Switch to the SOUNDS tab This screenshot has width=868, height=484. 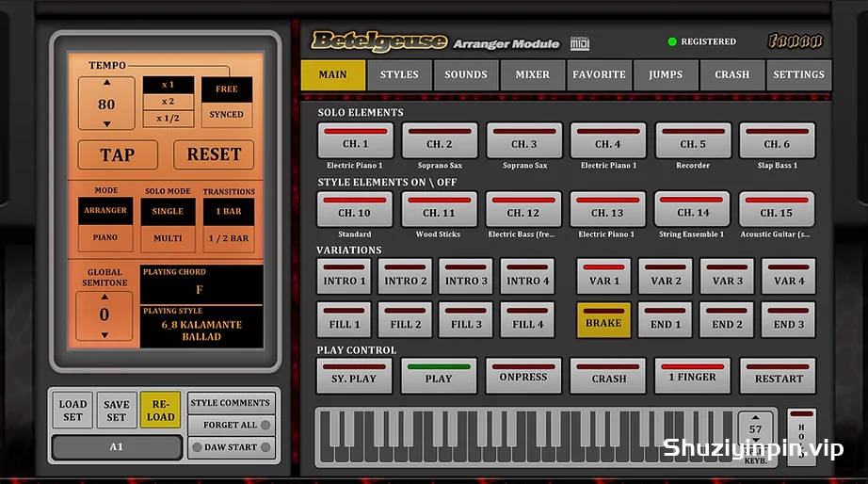coord(466,74)
